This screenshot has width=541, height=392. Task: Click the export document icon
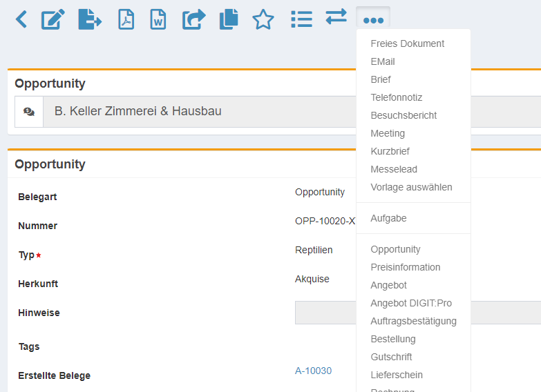(x=89, y=19)
